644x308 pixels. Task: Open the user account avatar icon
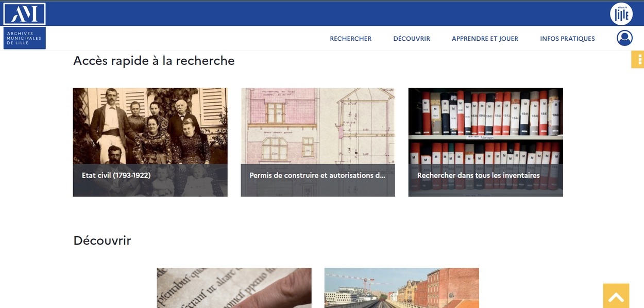(624, 37)
